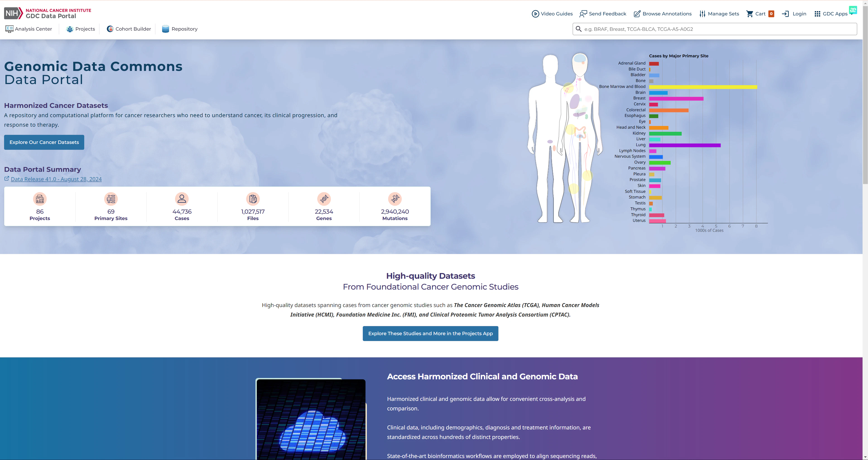
Task: Click the male human body silhouette
Action: pos(546,138)
